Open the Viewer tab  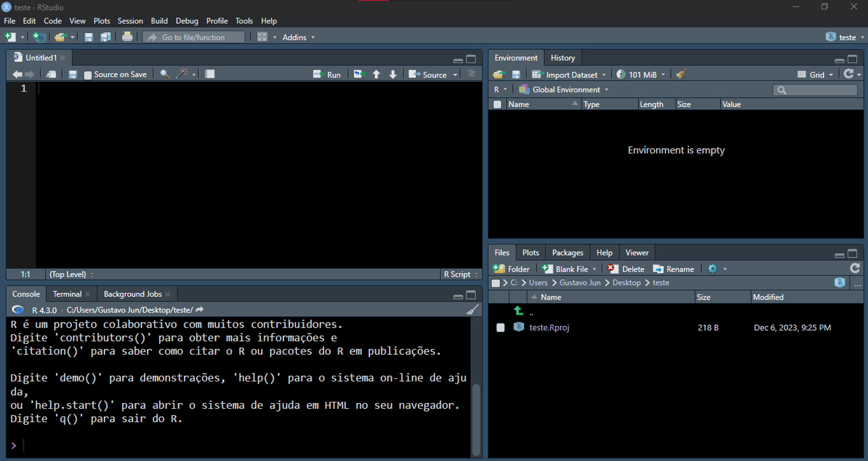(637, 252)
